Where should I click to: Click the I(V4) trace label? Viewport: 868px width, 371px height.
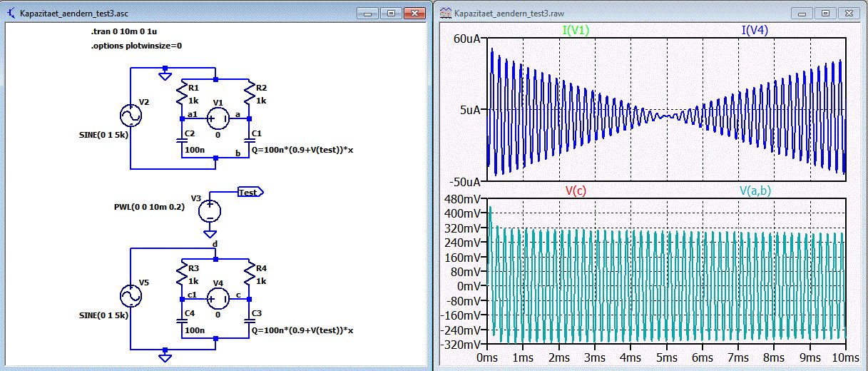(756, 30)
